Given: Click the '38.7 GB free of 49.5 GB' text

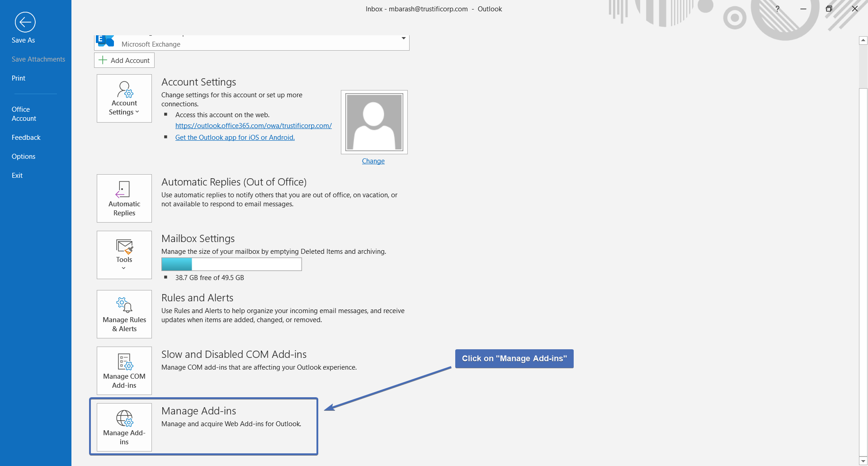Looking at the screenshot, I should pos(210,278).
